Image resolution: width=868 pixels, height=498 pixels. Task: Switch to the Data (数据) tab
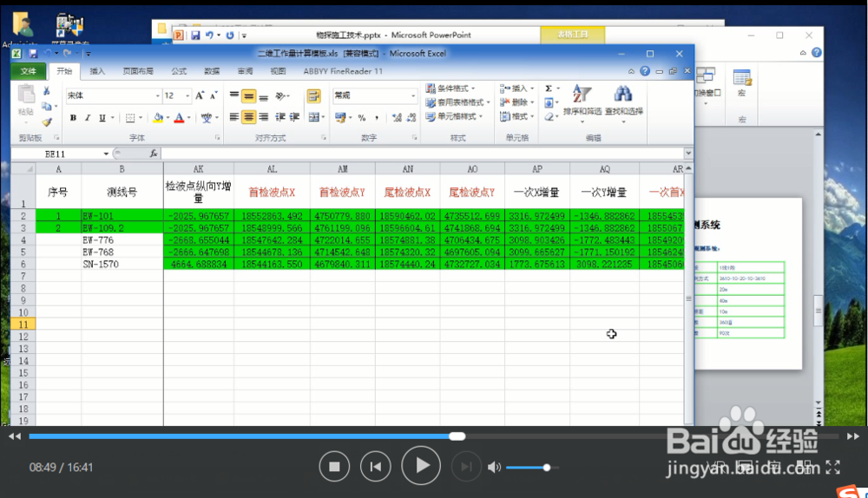(x=212, y=71)
